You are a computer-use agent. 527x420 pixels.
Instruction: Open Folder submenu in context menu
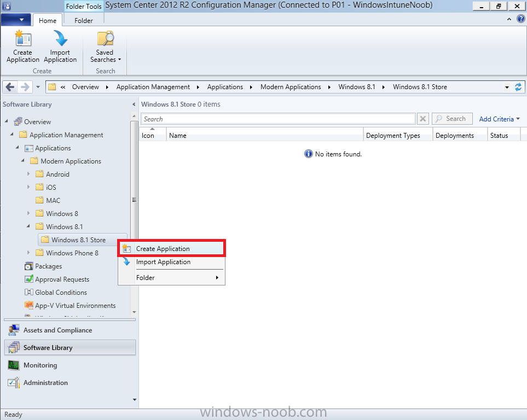(171, 277)
